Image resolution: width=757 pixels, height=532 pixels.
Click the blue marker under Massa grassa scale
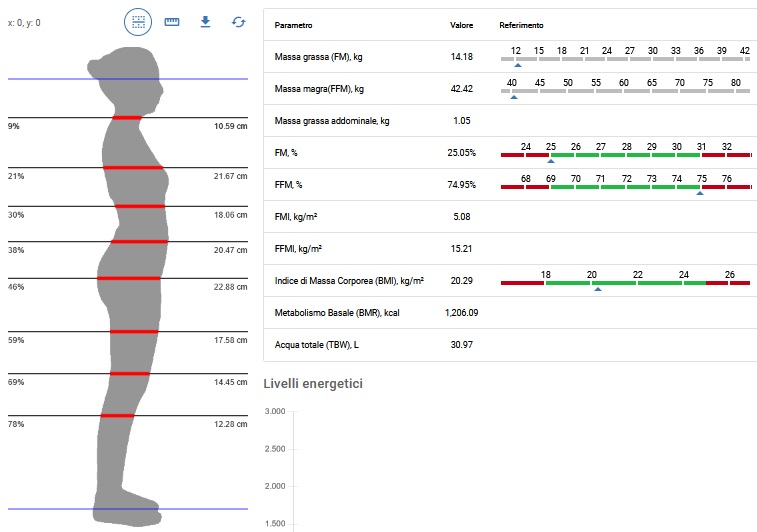517,65
